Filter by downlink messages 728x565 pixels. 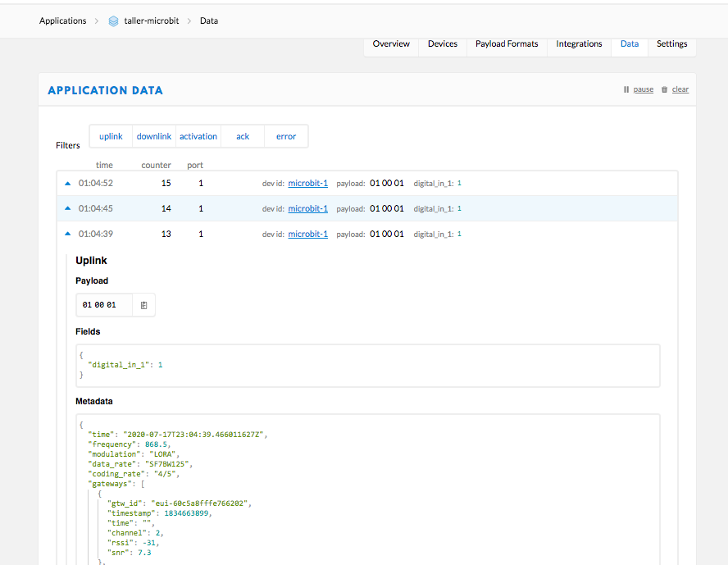point(154,136)
